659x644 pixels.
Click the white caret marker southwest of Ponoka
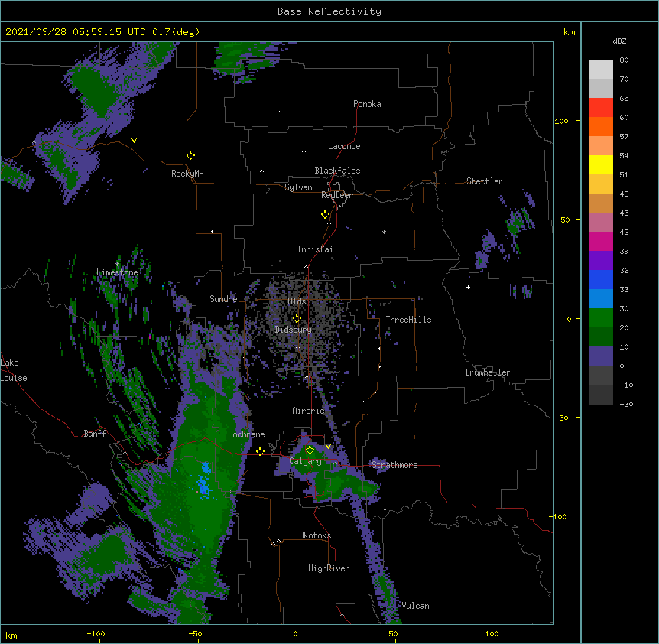[x=279, y=112]
